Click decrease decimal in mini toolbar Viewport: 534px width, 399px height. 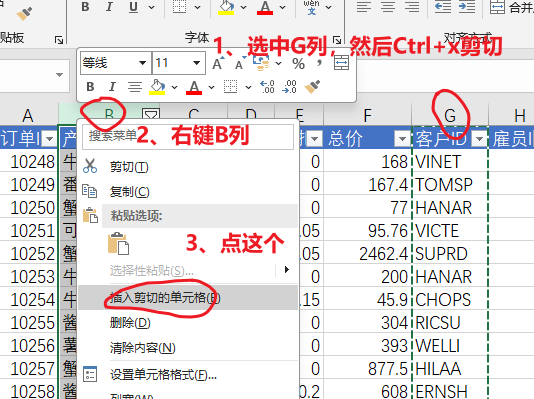[x=289, y=87]
